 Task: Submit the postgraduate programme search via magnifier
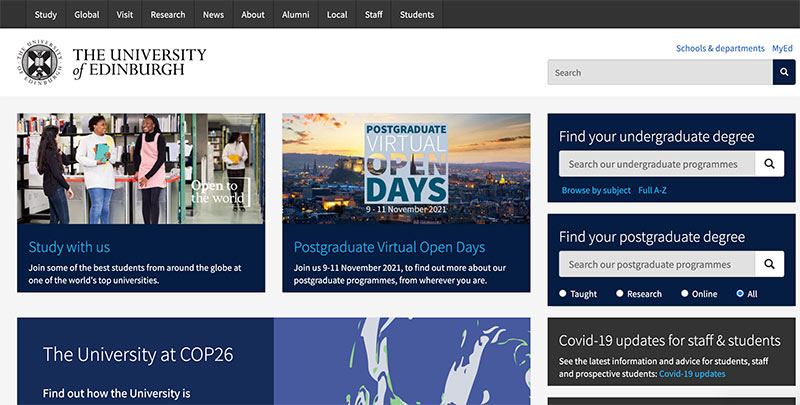(769, 264)
